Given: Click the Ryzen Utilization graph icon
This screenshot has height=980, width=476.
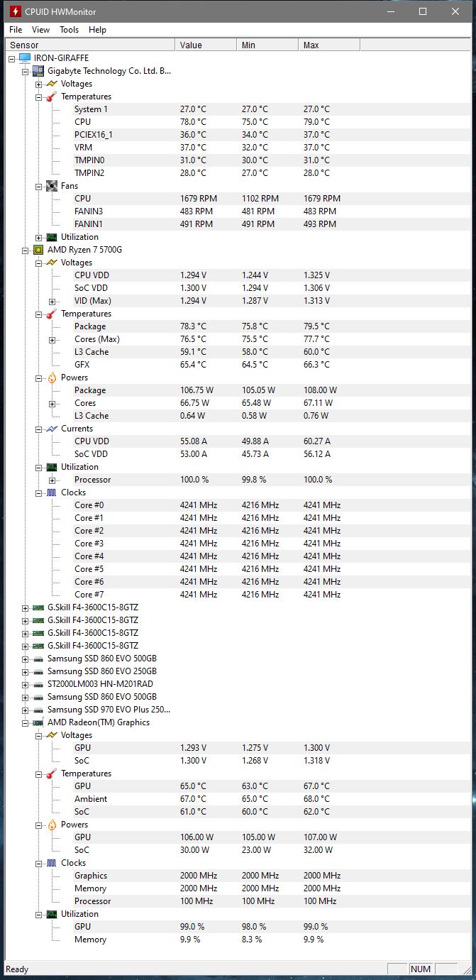Looking at the screenshot, I should tap(52, 467).
